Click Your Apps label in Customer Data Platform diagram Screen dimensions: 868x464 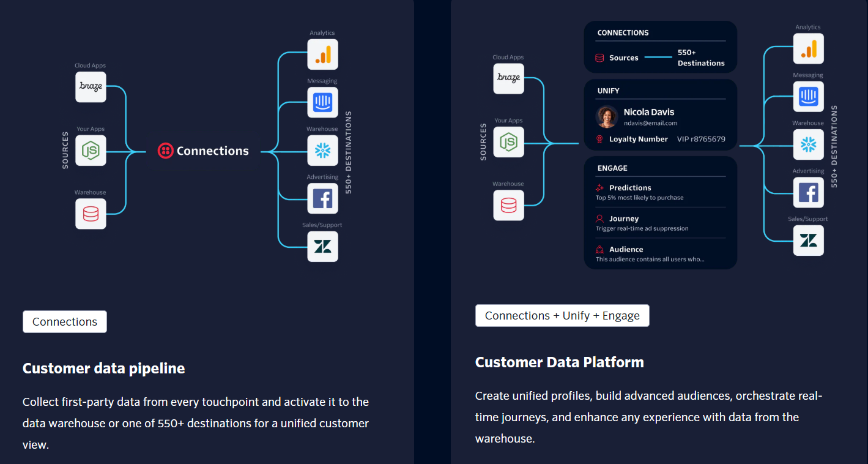(x=508, y=121)
